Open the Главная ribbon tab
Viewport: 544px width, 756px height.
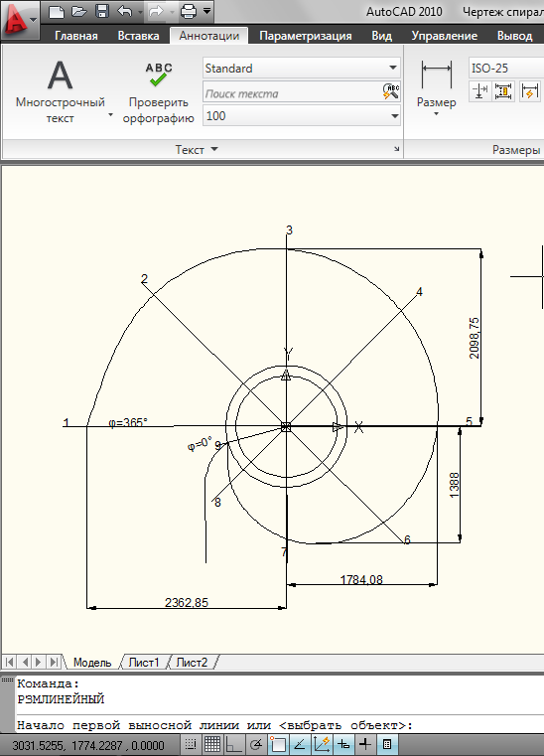pyautogui.click(x=76, y=36)
